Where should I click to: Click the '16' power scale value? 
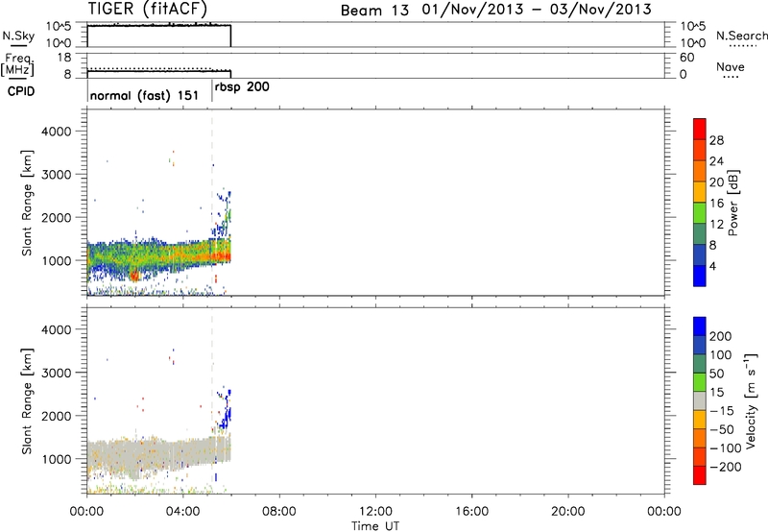point(716,204)
